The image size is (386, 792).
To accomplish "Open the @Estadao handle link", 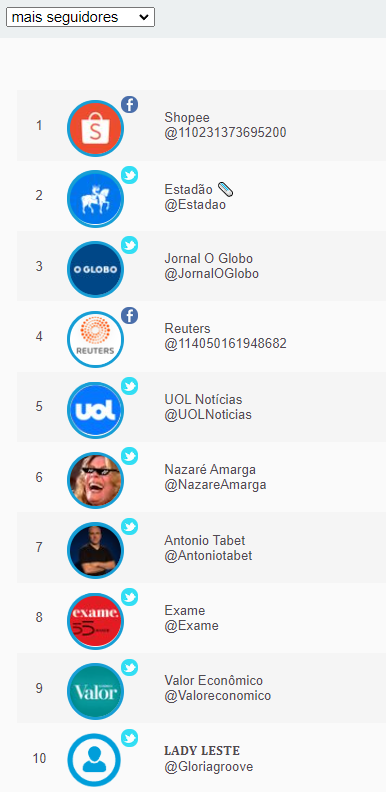I will pos(195,206).
